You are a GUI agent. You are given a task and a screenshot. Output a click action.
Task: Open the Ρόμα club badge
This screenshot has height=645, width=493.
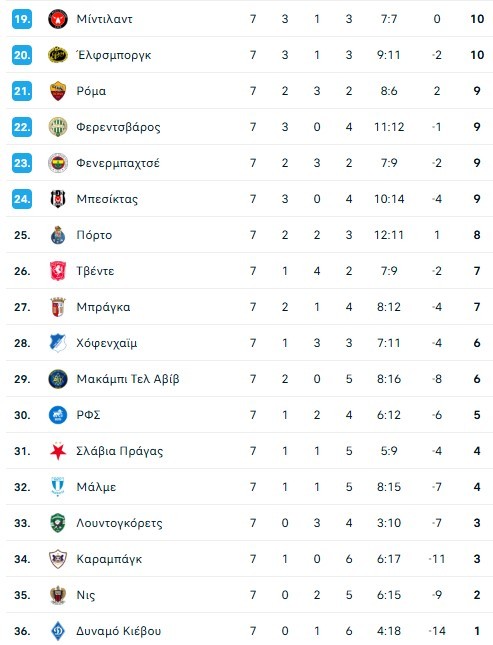(58, 91)
